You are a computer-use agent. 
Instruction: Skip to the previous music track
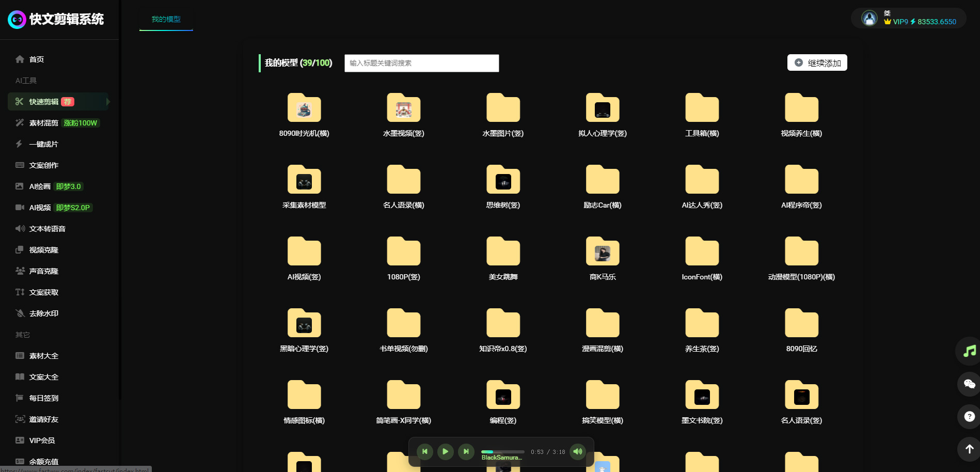click(x=425, y=451)
